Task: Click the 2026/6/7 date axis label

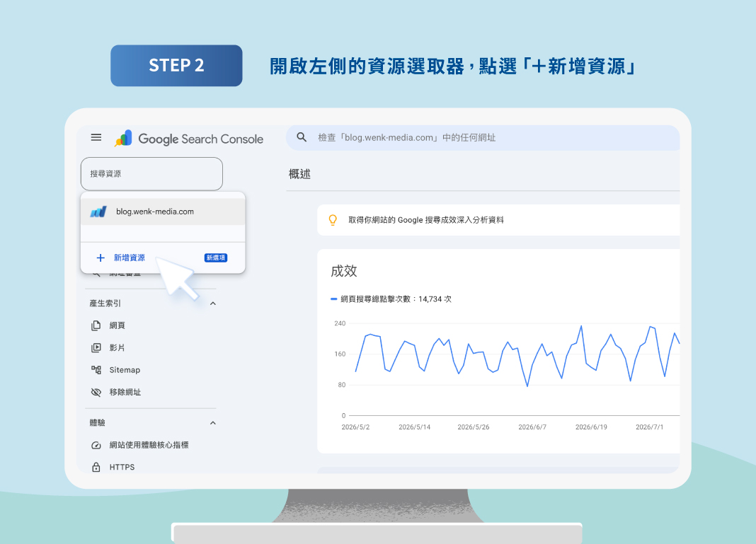Action: point(532,427)
